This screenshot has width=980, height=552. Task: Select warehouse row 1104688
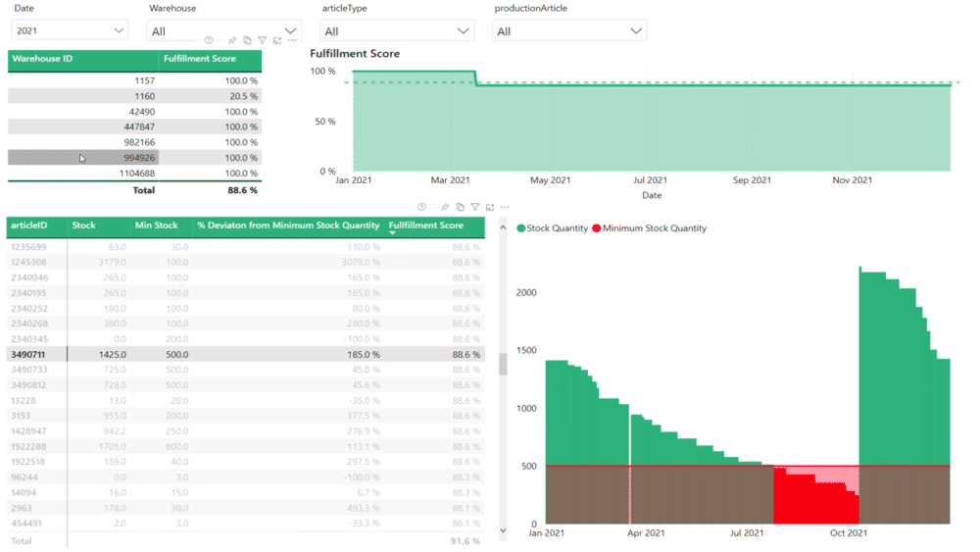pyautogui.click(x=134, y=174)
